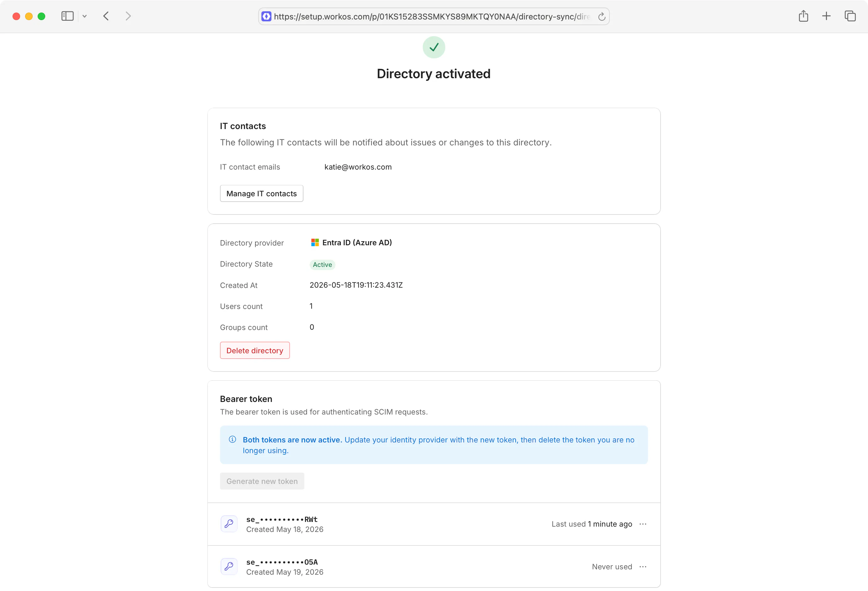868x591 pixels.
Task: Click the info icon in the token notice
Action: point(232,439)
